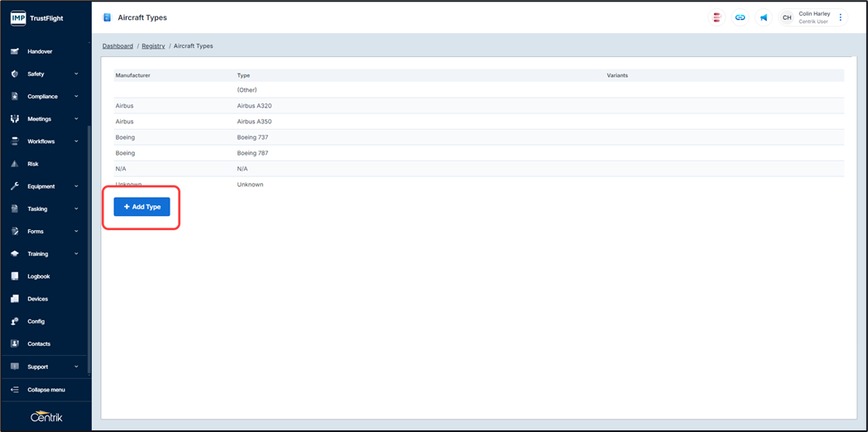Click the Aircraft Types page title icon

tap(107, 17)
